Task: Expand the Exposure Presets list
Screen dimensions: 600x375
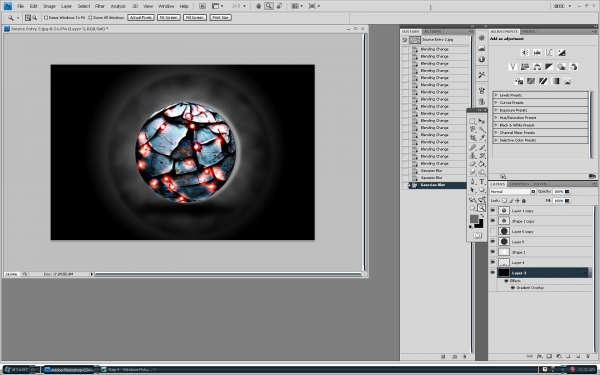Action: (496, 110)
